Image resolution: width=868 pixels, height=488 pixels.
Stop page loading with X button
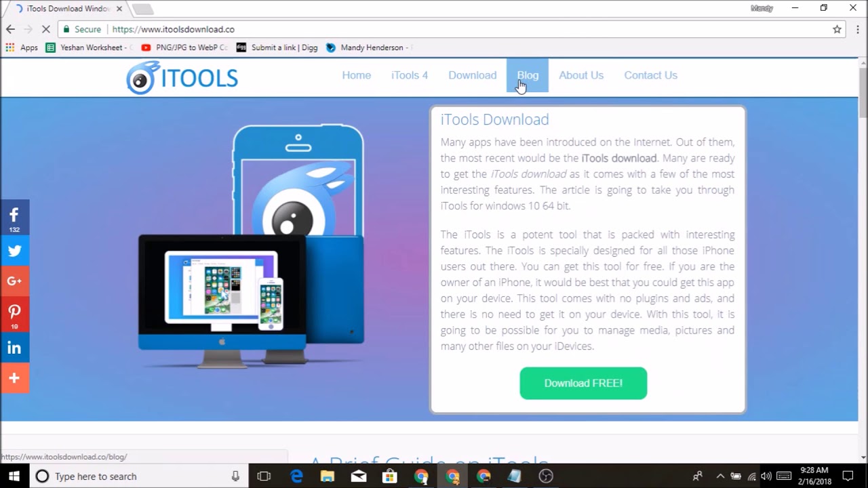pyautogui.click(x=45, y=29)
